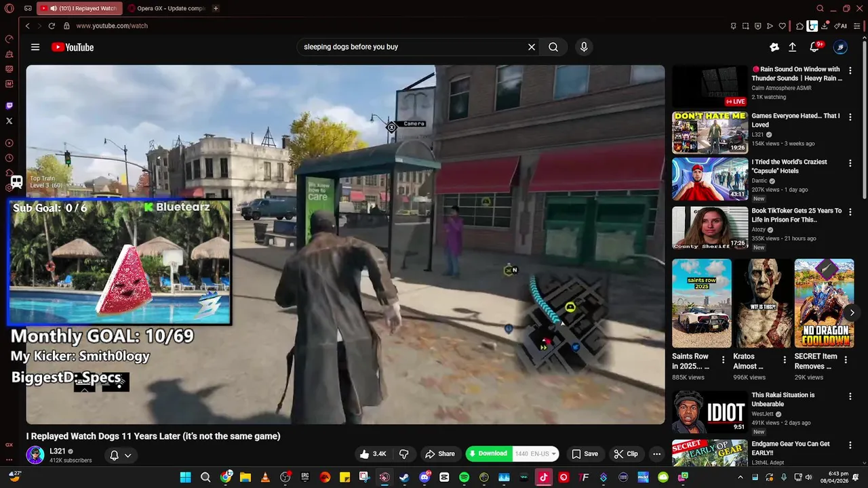Bookmark the page with the heart
This screenshot has height=488, width=868.
point(782,26)
